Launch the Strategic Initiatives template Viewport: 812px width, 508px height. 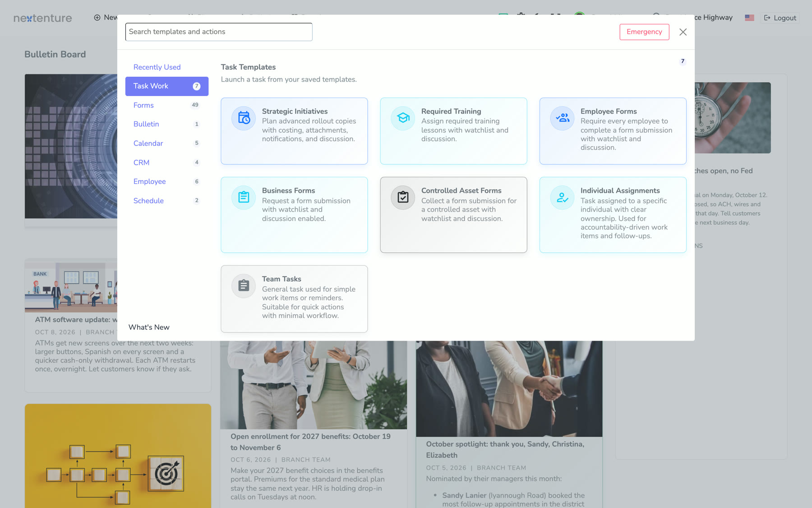pos(294,131)
